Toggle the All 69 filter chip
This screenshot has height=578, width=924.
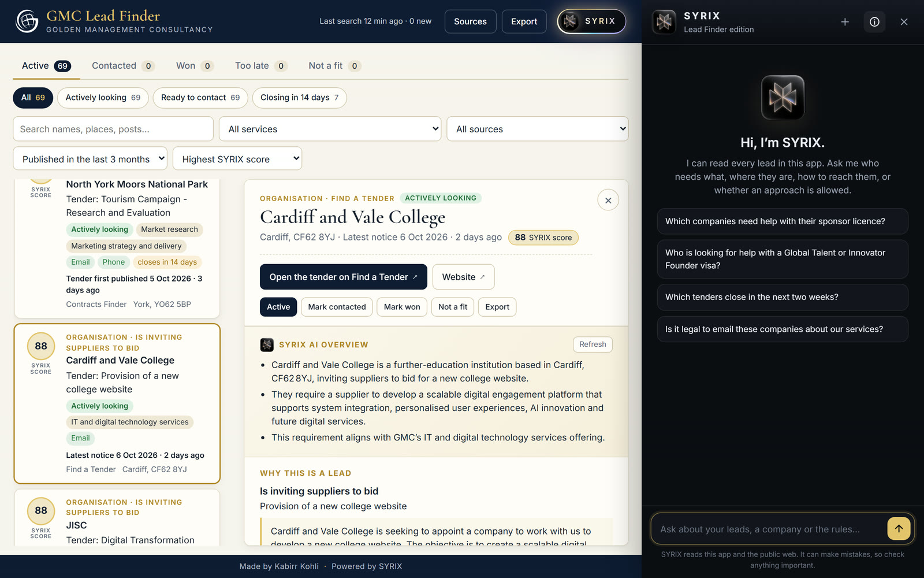[x=33, y=98]
